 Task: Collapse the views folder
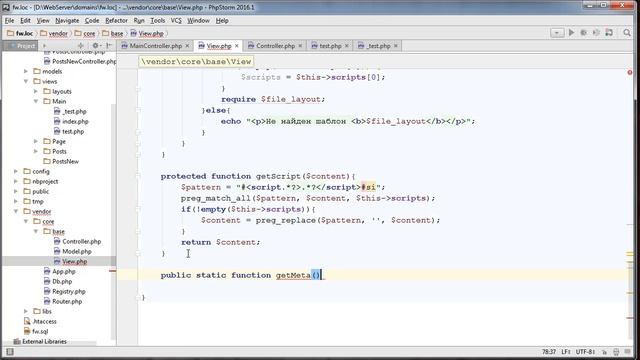(x=26, y=81)
